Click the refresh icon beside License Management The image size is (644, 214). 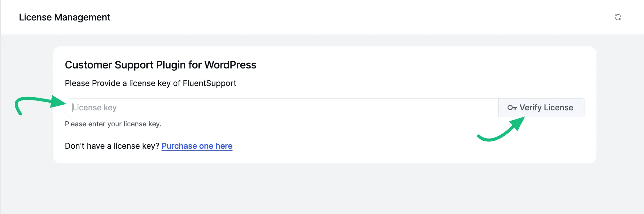click(x=618, y=17)
